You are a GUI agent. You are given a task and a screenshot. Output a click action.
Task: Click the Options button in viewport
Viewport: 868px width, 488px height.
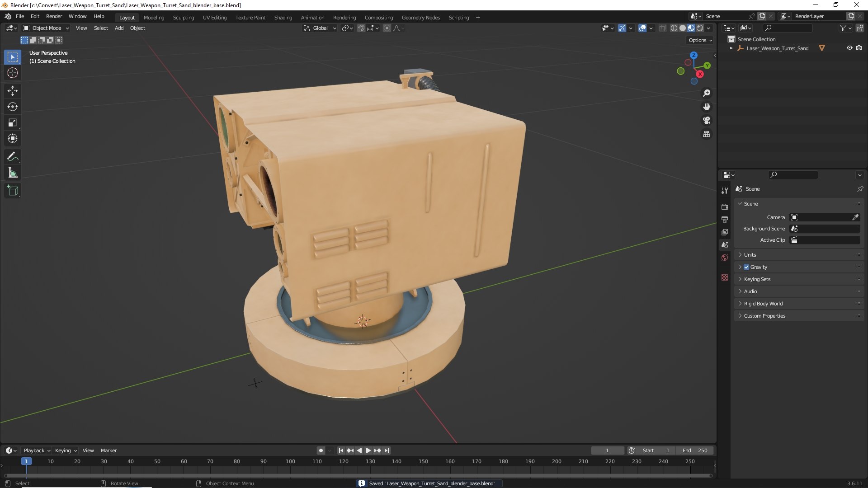700,40
